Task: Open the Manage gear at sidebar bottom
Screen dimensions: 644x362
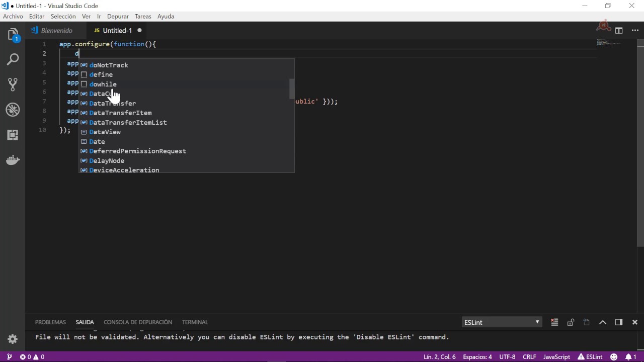Action: click(13, 338)
